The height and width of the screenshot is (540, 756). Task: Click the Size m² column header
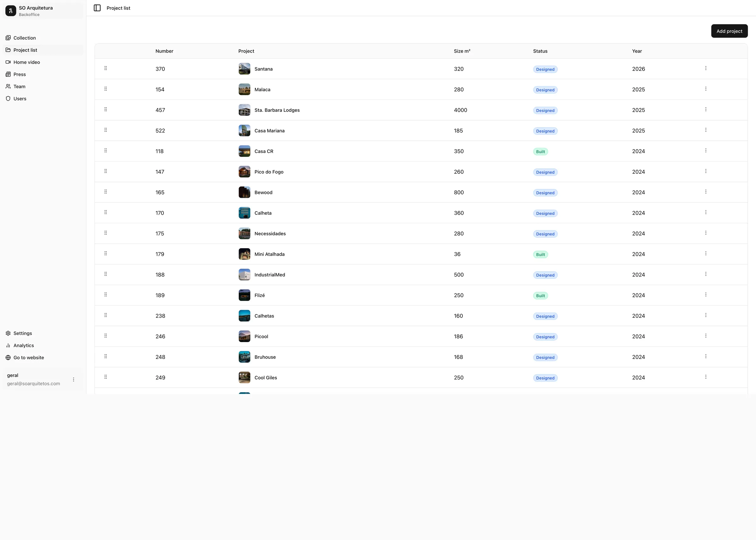[x=462, y=51]
